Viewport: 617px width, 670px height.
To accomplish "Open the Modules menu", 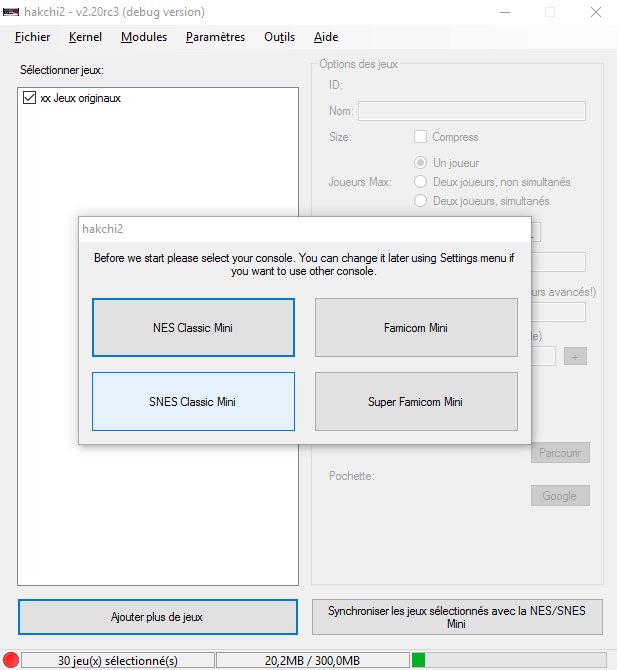I will [x=144, y=37].
